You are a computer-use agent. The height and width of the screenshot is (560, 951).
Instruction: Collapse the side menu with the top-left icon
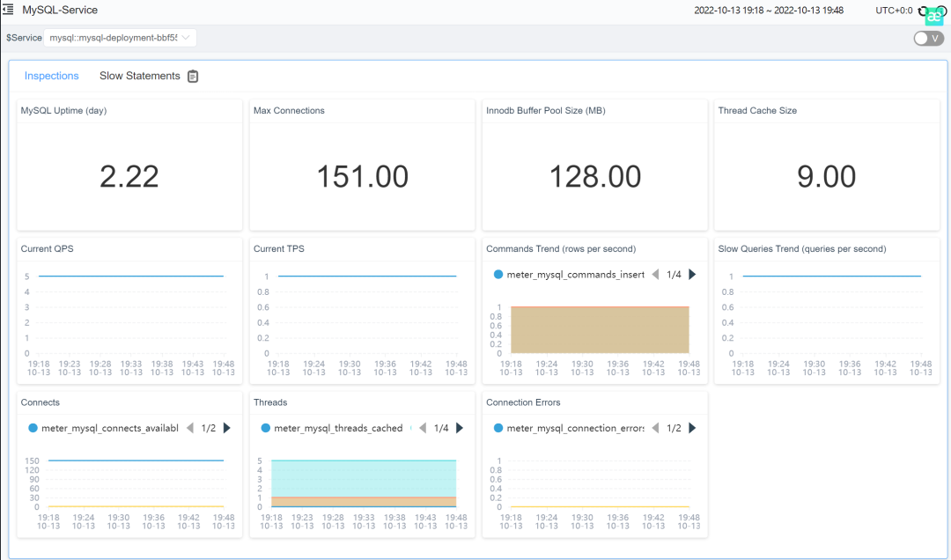point(8,10)
